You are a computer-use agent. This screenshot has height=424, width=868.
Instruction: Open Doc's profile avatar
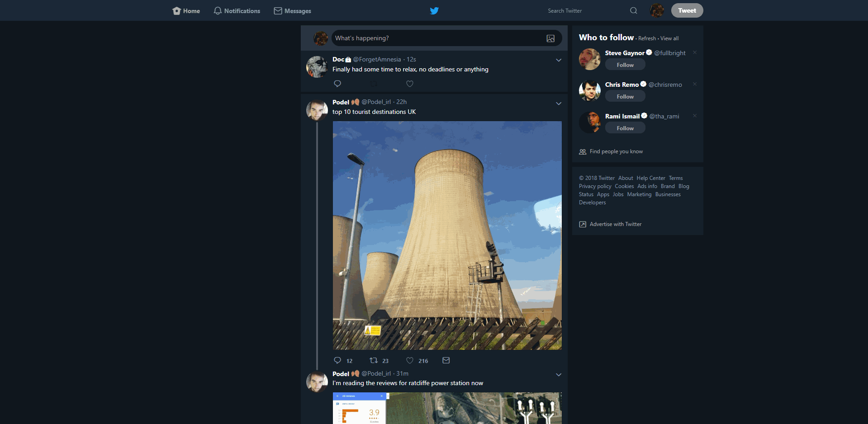[317, 67]
